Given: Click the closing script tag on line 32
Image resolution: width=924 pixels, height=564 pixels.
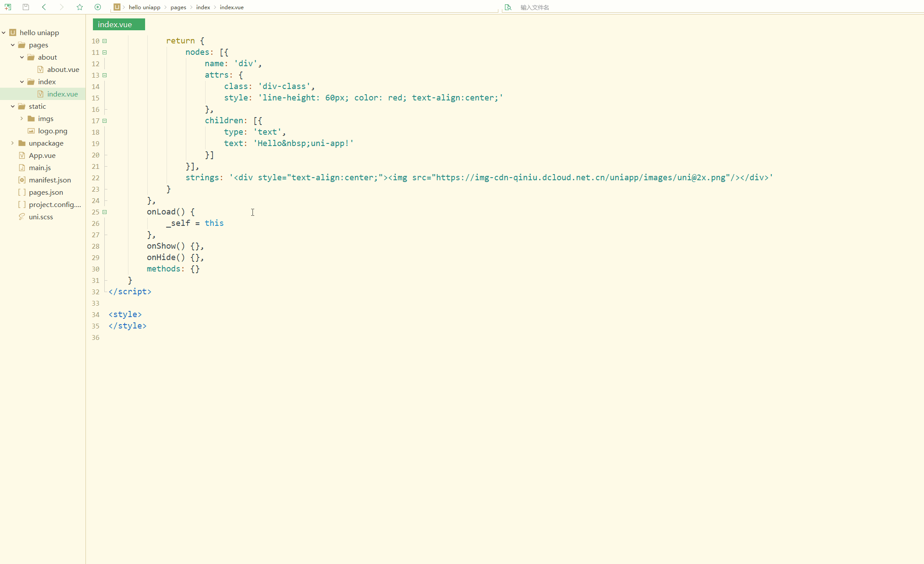Looking at the screenshot, I should (130, 292).
